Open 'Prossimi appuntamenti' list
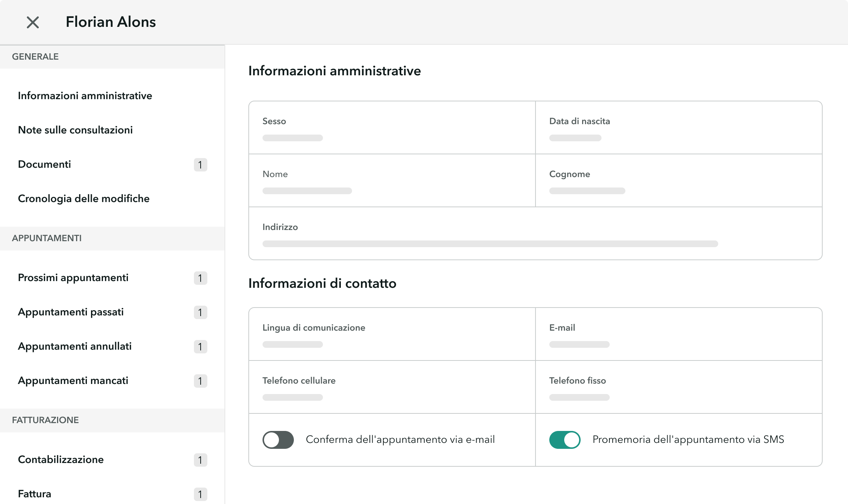This screenshot has height=504, width=848. pyautogui.click(x=73, y=277)
